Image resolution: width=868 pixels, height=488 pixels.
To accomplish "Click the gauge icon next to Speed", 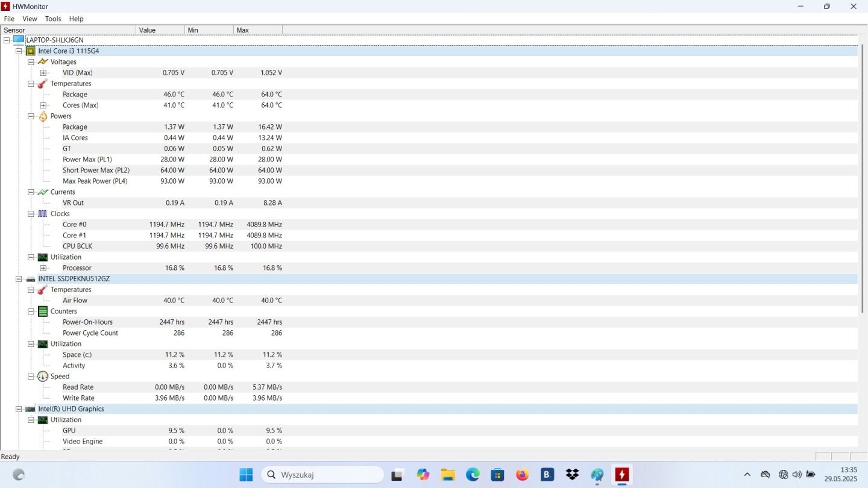I will click(x=43, y=377).
